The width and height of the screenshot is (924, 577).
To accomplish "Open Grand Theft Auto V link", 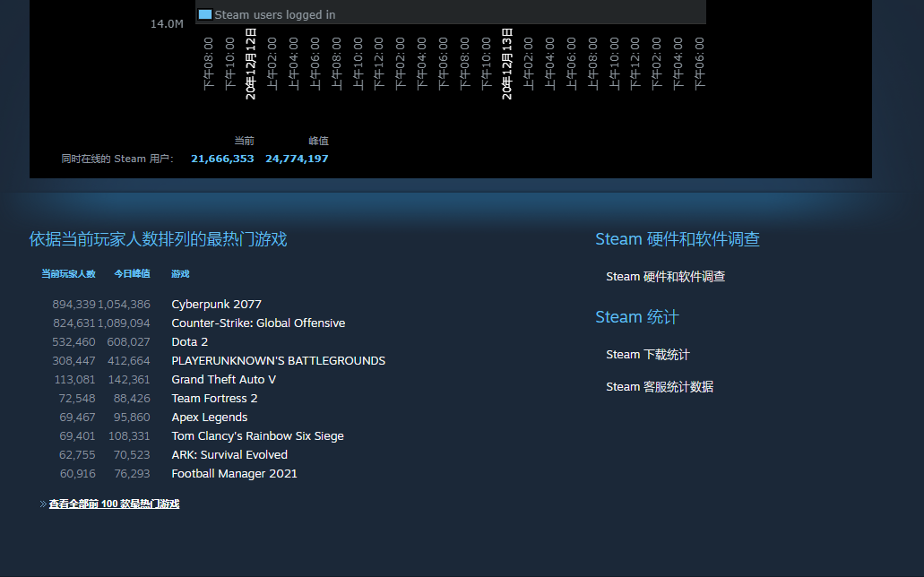I will tap(224, 380).
